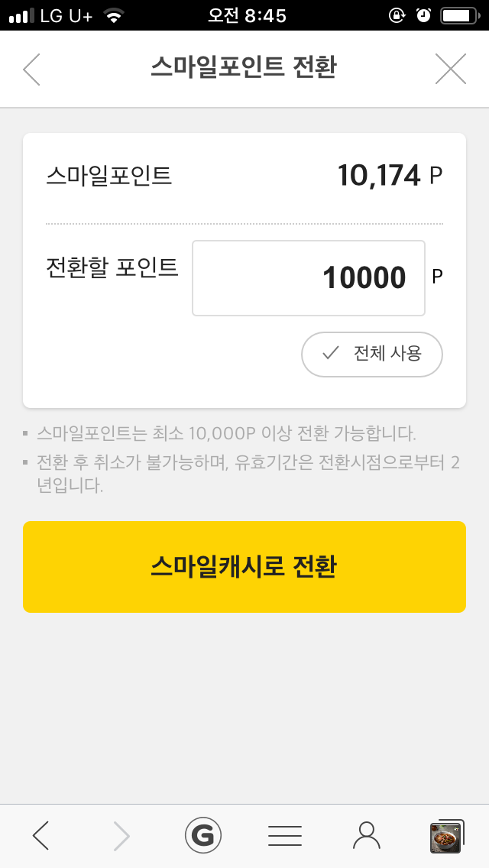
Task: Open the hamburger menu in the bottom bar
Action: [285, 836]
